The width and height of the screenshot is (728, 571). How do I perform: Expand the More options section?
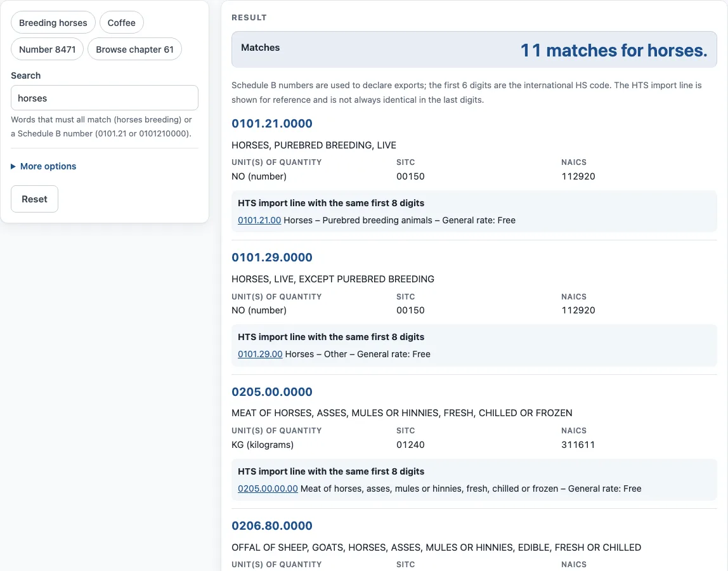(x=44, y=166)
